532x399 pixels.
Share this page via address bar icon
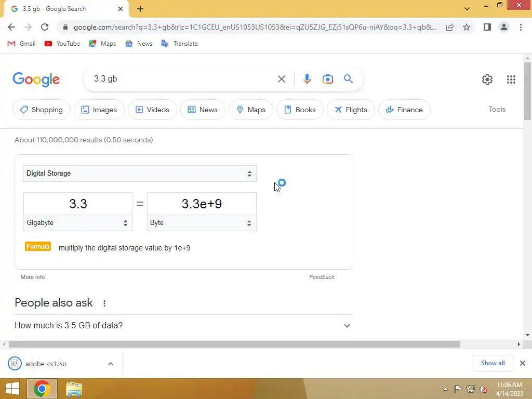[450, 27]
